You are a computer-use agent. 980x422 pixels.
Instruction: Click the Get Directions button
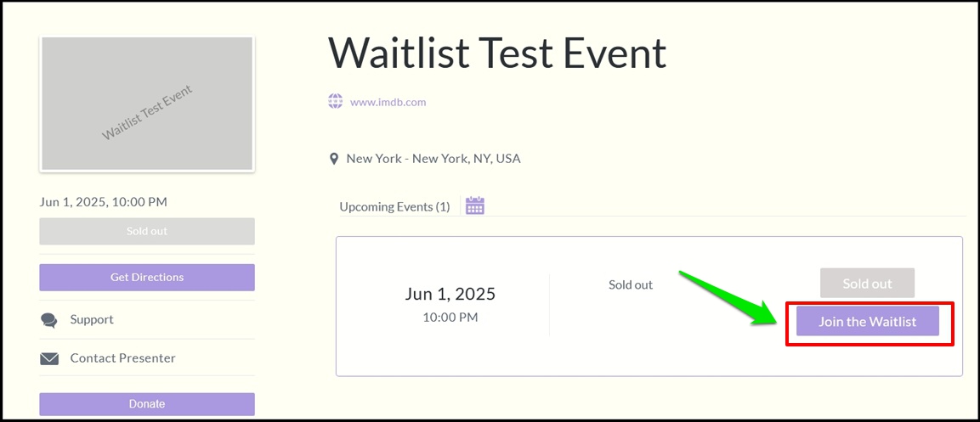tap(147, 277)
